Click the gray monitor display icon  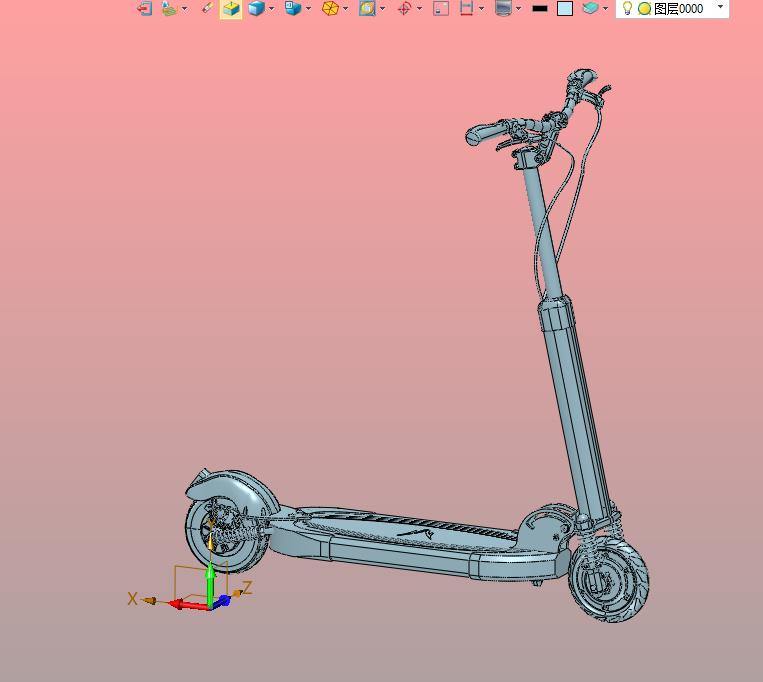(x=503, y=8)
